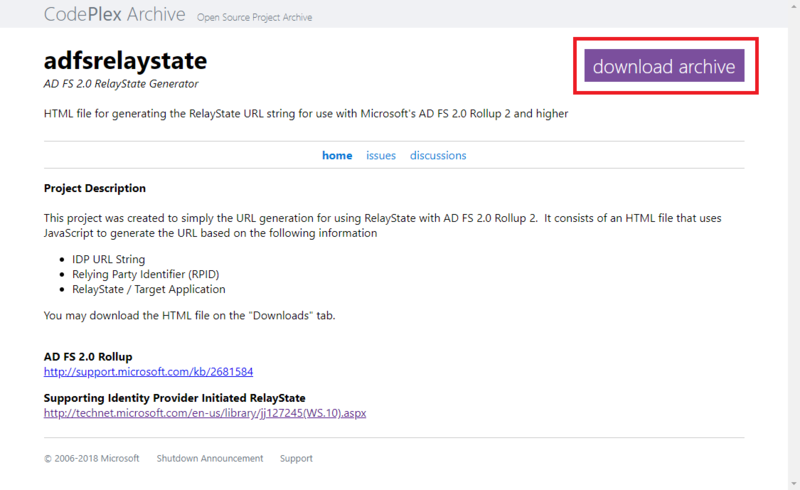Click the sentence about the Downloads tab
800x490 pixels.
[189, 315]
